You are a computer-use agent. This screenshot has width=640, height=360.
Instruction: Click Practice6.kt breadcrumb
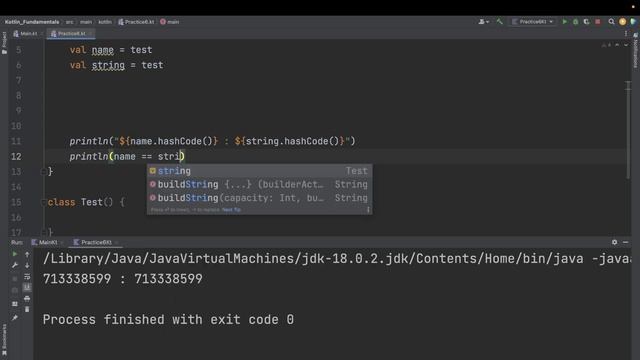pos(136,22)
